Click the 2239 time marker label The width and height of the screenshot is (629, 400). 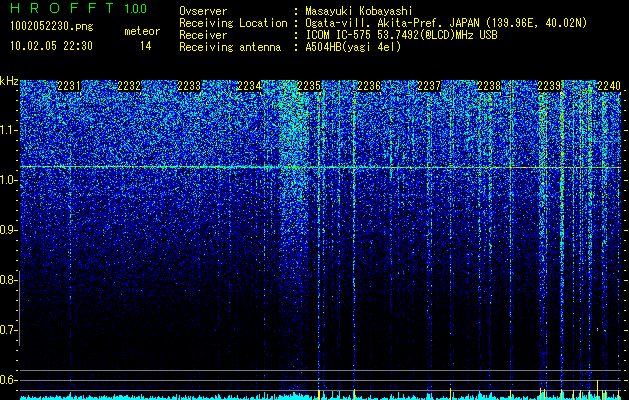point(549,86)
